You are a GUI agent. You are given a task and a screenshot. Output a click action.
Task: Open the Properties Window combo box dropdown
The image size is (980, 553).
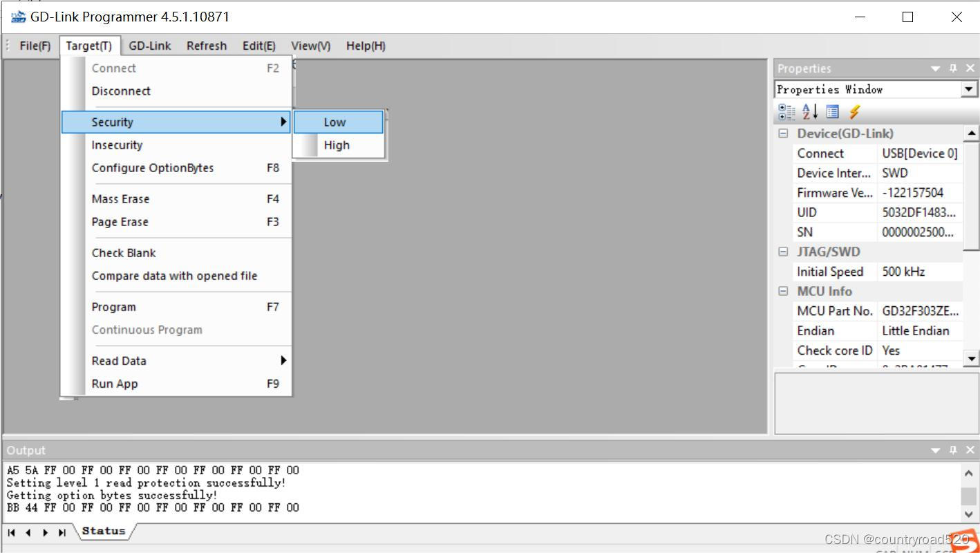click(x=969, y=89)
